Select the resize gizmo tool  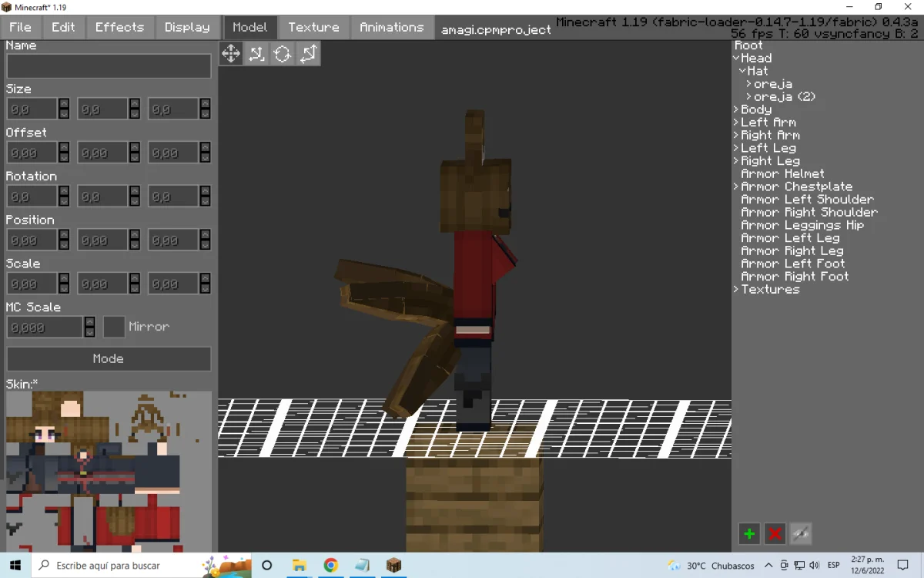click(x=257, y=53)
